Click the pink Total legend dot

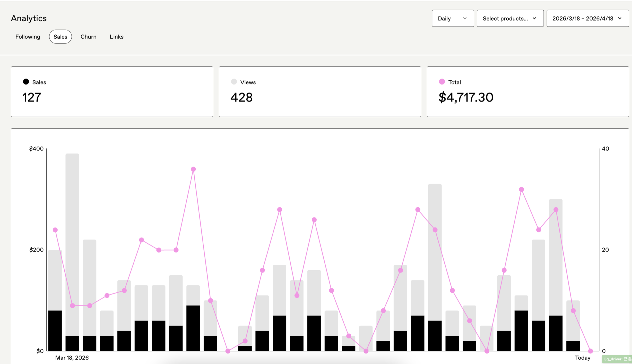coord(442,82)
